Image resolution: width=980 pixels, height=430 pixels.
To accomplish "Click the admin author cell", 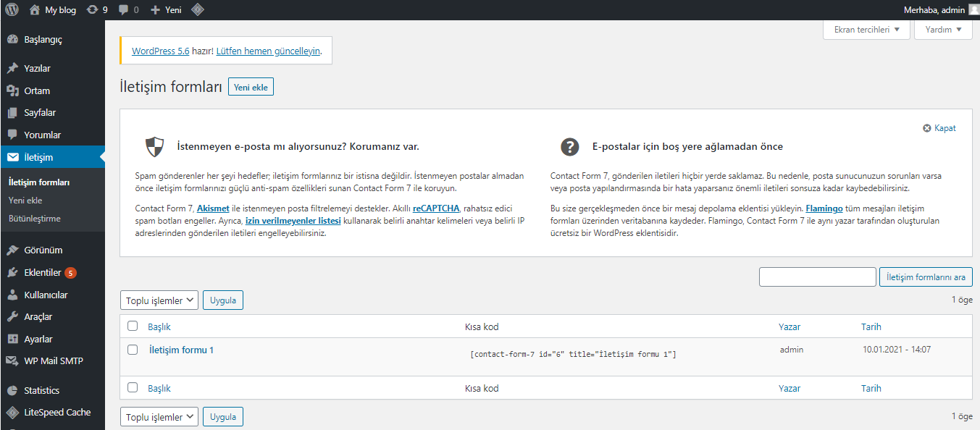I will 792,350.
